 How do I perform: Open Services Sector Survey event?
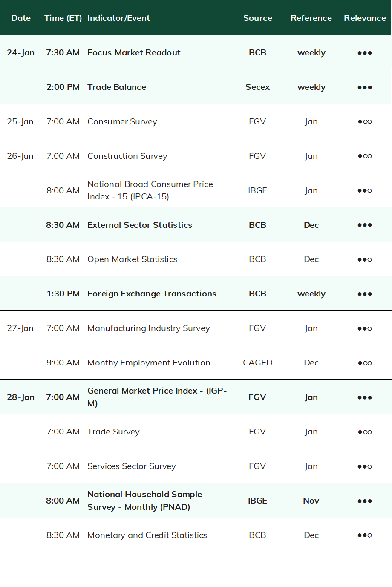(132, 466)
